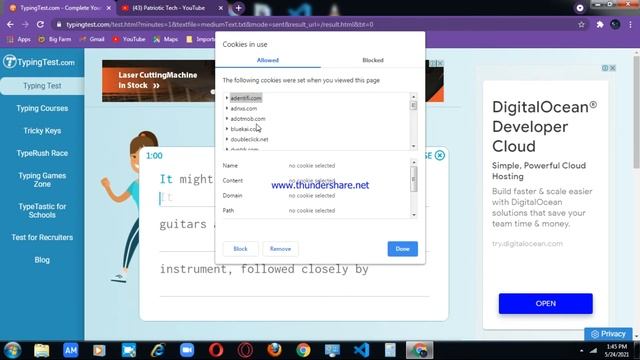Bookmark this page with star icon
The width and height of the screenshot is (640, 360).
tap(581, 24)
